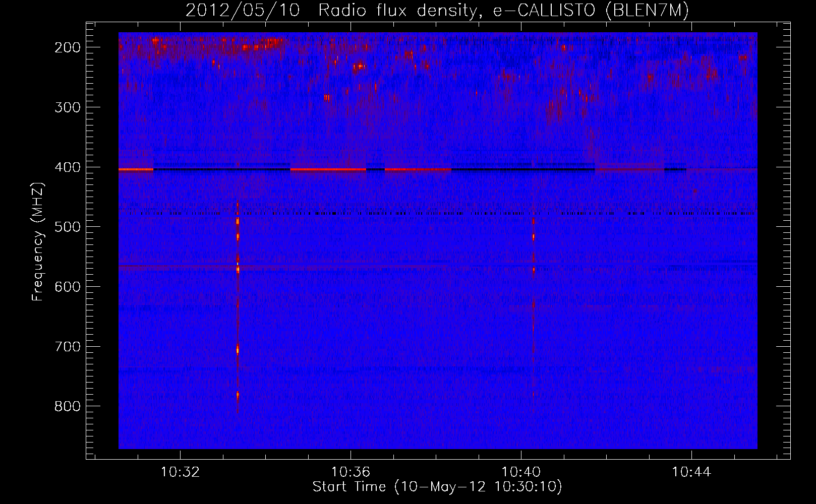Click the 10:40 time tick label
This screenshot has width=816, height=504.
point(521,472)
